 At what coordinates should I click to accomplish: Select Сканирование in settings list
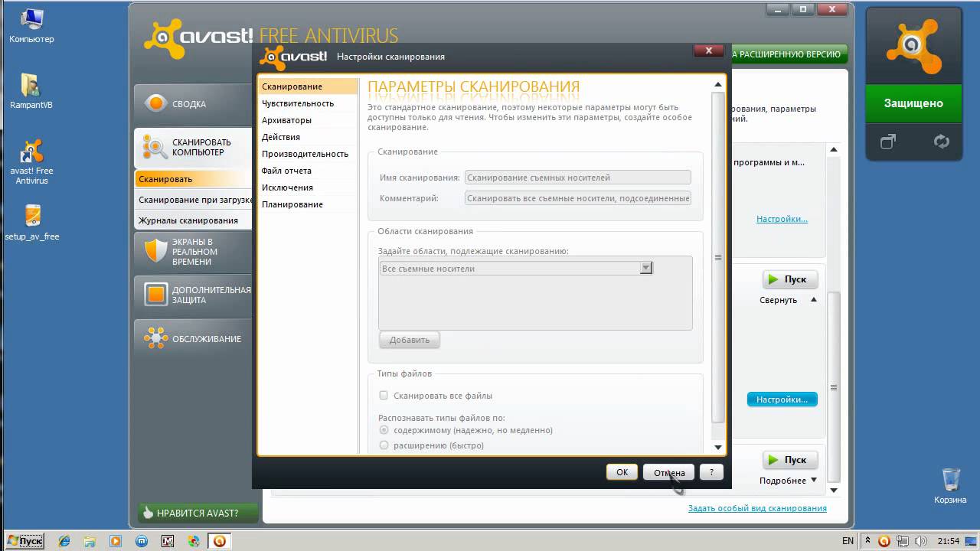[x=308, y=86]
